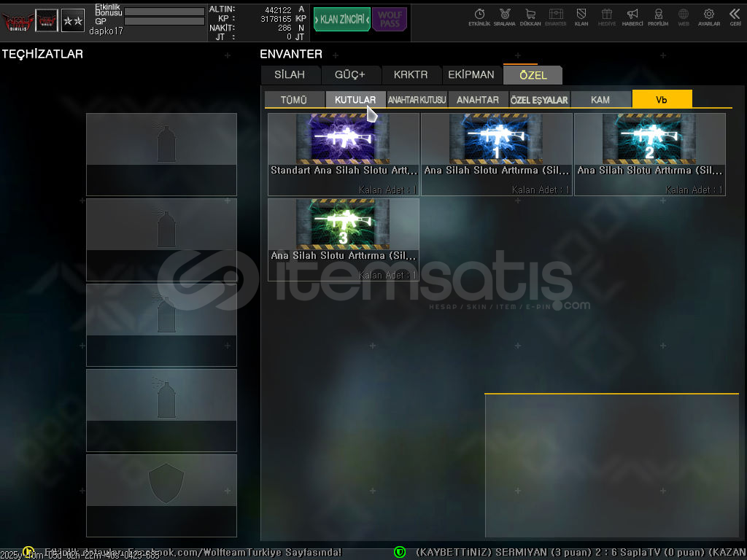Switch to the Güç+ tab
The image size is (747, 560).
click(x=350, y=74)
